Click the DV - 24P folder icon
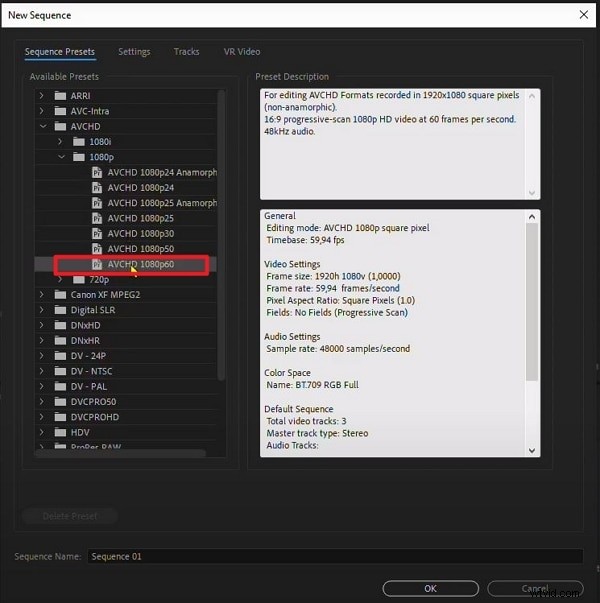The image size is (600, 603). click(60, 356)
